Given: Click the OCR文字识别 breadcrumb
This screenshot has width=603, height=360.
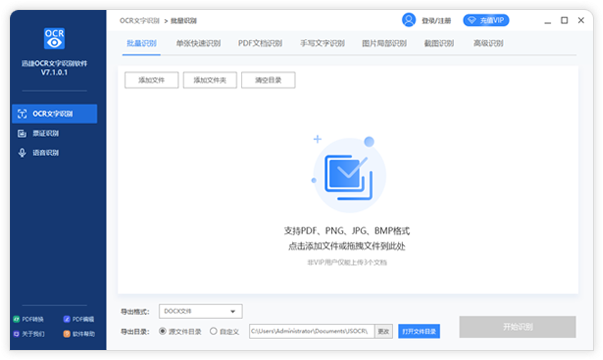Looking at the screenshot, I should tap(140, 20).
